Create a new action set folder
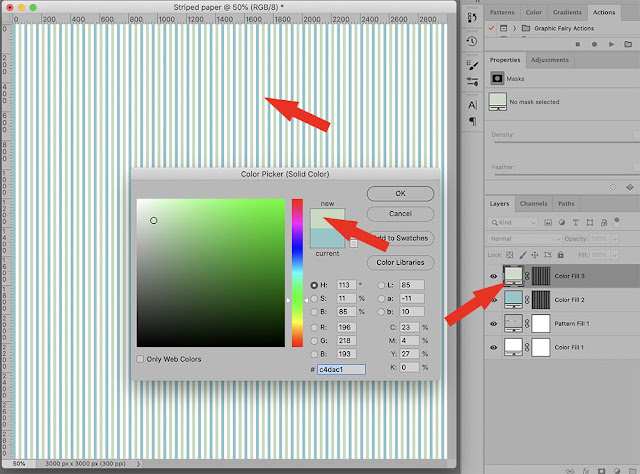 coord(628,44)
